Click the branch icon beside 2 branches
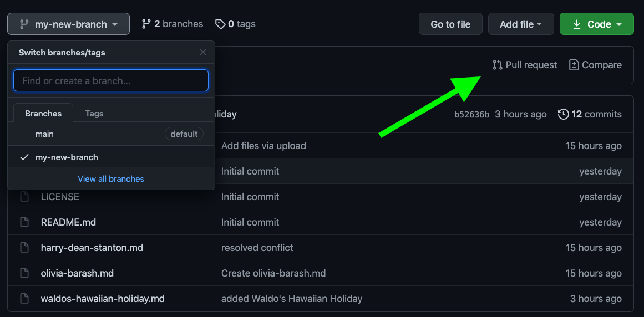The width and height of the screenshot is (644, 317). tap(146, 24)
